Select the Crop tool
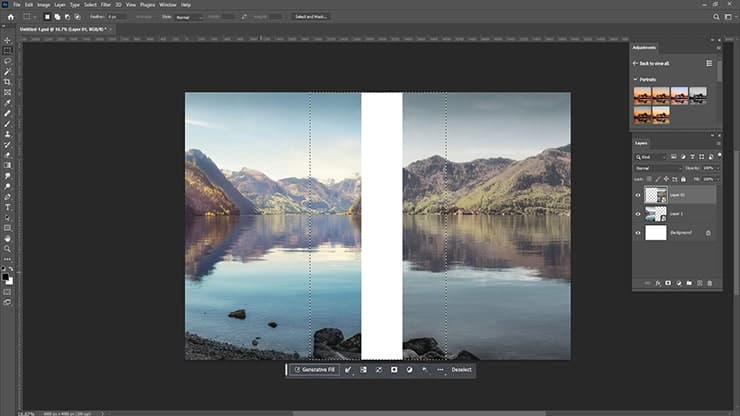The height and width of the screenshot is (416, 740). click(x=7, y=82)
